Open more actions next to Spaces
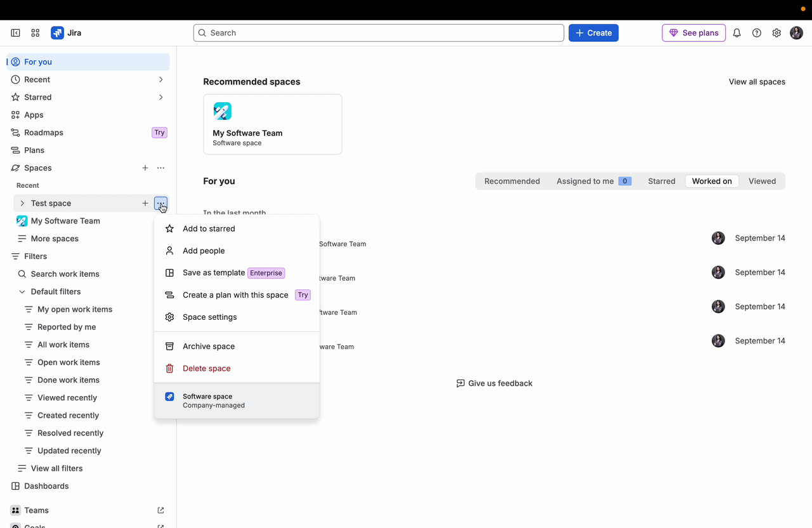 click(x=161, y=168)
